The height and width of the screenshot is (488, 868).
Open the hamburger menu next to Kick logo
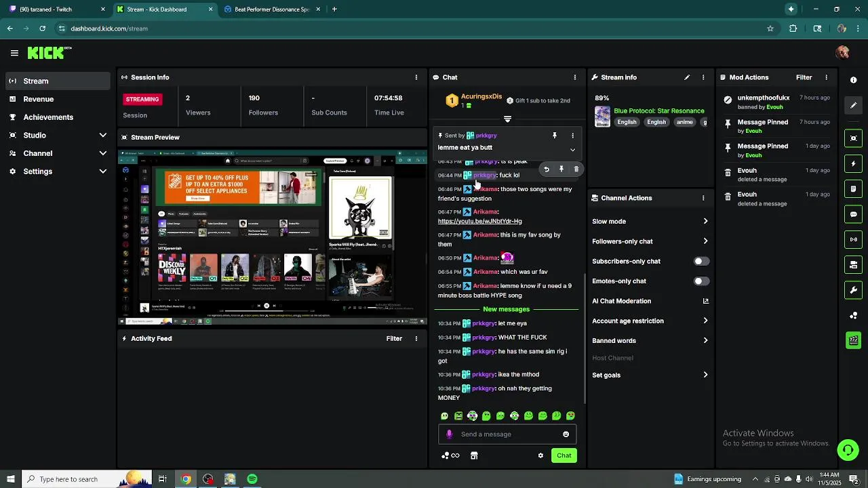[x=14, y=53]
